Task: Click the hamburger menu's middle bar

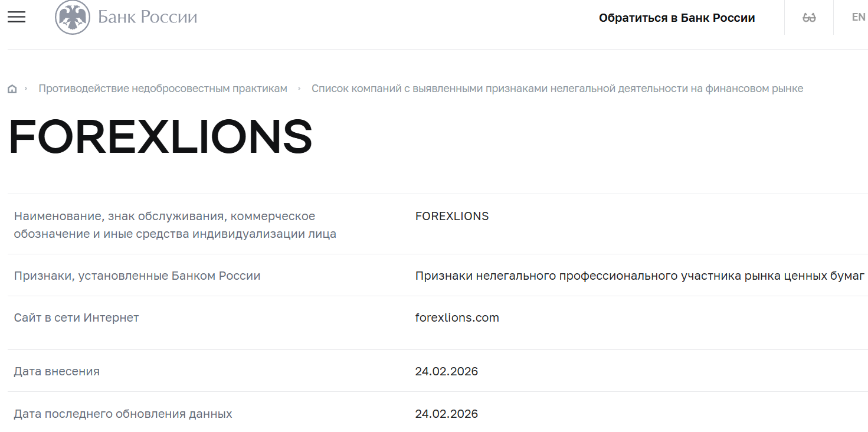Action: (16, 17)
